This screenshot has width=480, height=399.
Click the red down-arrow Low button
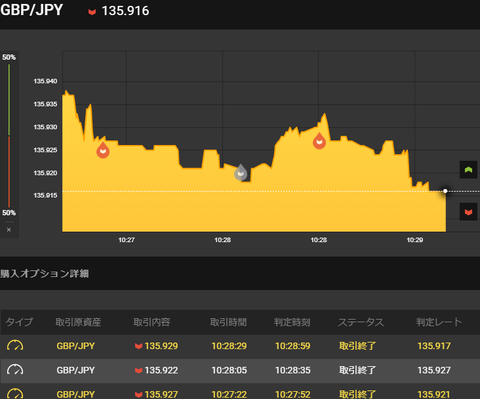tap(468, 212)
